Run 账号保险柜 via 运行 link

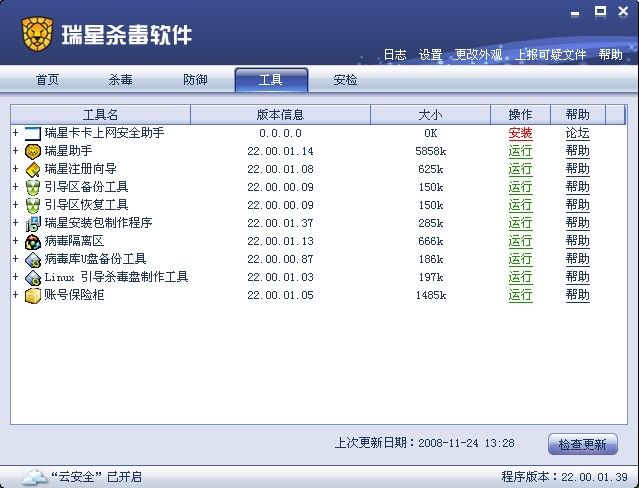pos(520,295)
